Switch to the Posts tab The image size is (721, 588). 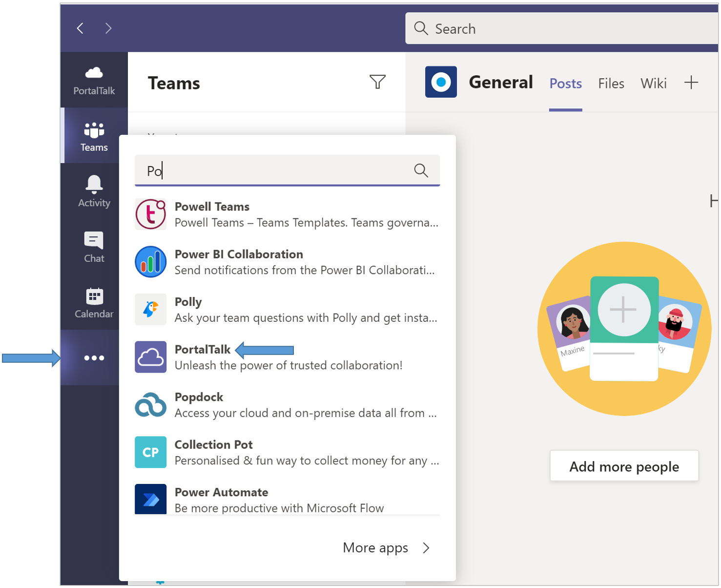tap(566, 84)
